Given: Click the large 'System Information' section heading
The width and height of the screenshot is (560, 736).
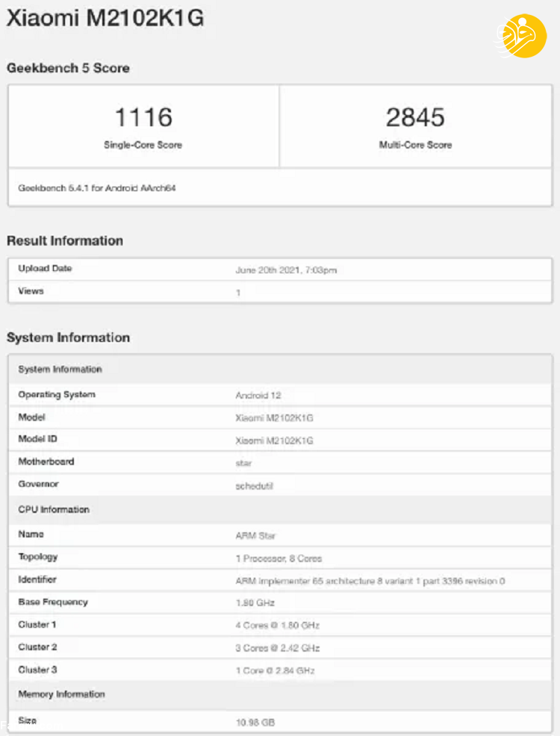Looking at the screenshot, I should pos(68,337).
